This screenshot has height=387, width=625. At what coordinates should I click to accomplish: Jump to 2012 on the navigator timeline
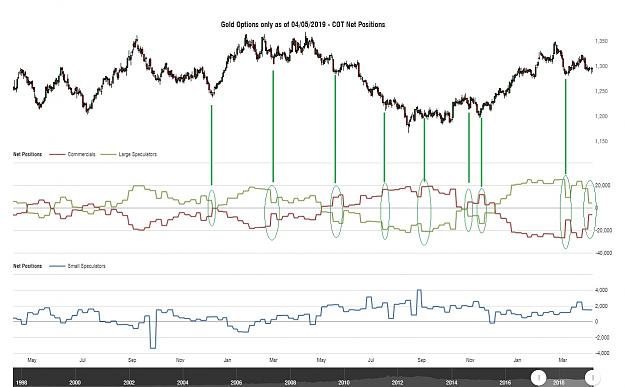pos(397,382)
